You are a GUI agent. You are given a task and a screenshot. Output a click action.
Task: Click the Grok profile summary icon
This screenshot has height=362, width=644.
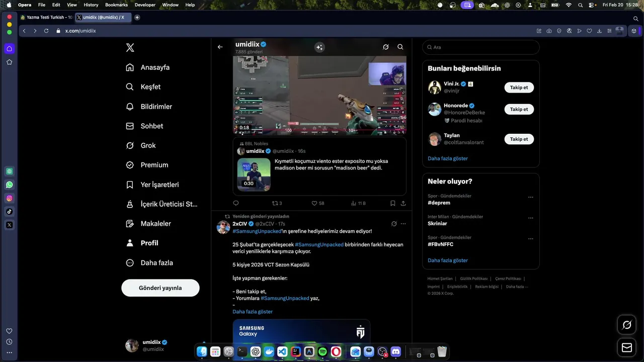point(385,47)
